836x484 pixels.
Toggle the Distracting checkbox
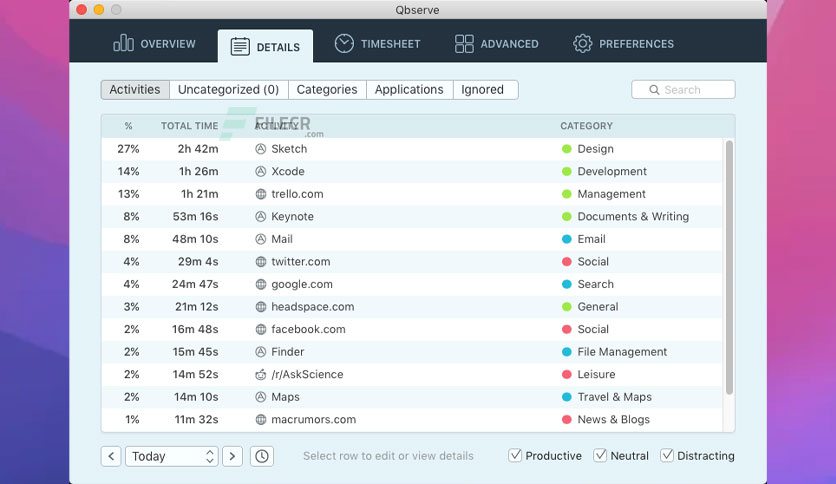pyautogui.click(x=666, y=455)
